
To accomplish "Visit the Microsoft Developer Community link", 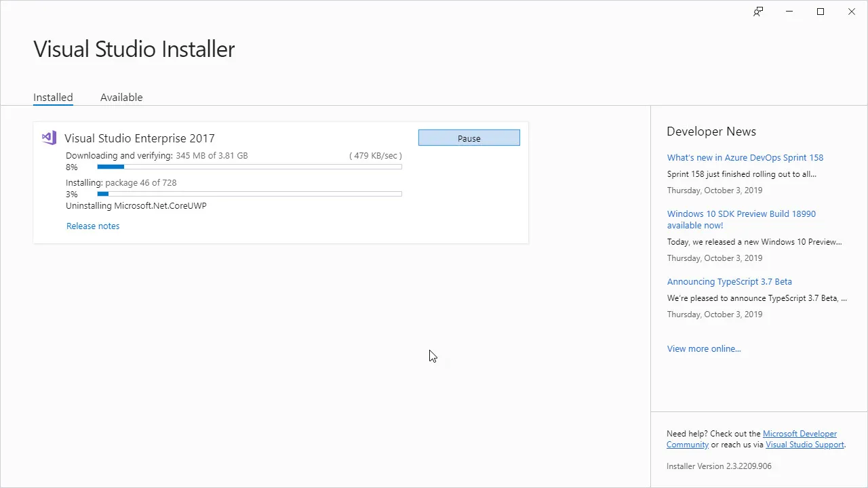I will click(x=751, y=439).
